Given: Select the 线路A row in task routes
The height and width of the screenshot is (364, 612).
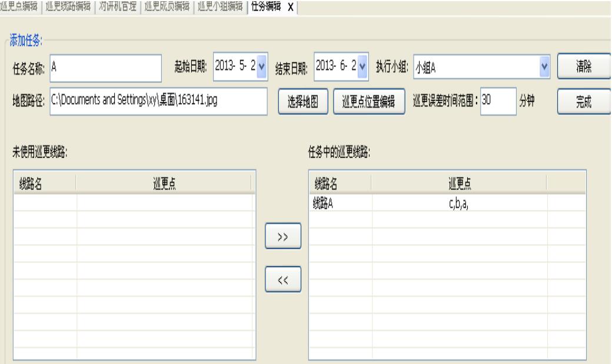Looking at the screenshot, I should click(x=447, y=203).
